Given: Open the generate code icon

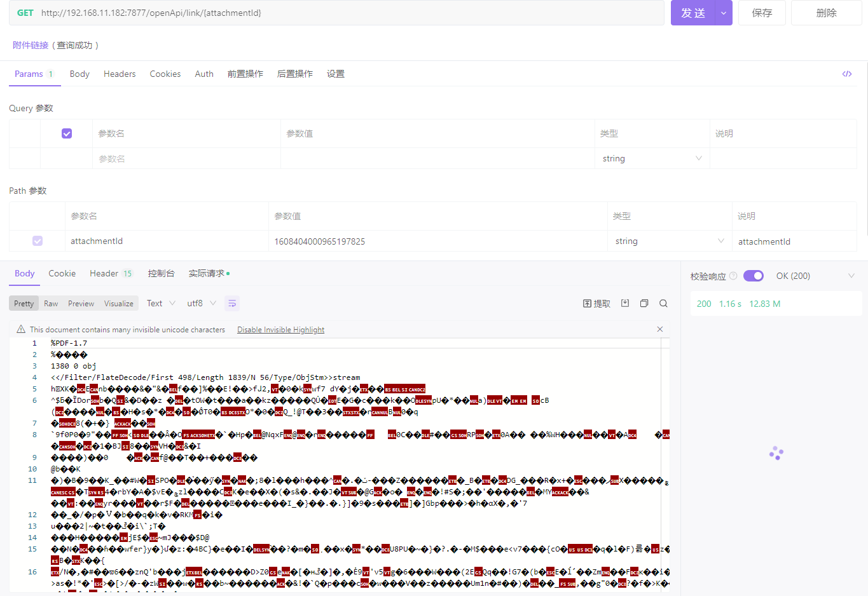Looking at the screenshot, I should tap(846, 74).
